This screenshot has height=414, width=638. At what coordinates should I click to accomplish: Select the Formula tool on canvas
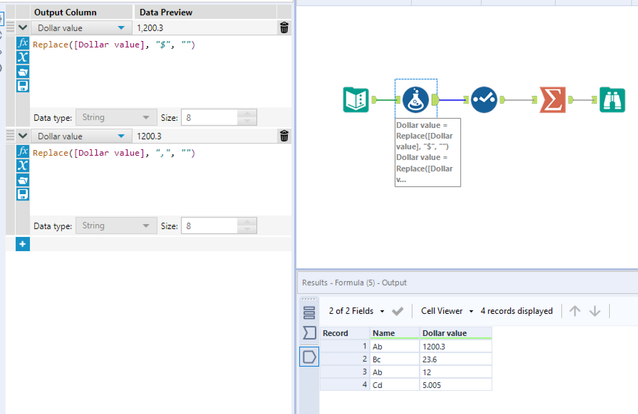pyautogui.click(x=415, y=100)
